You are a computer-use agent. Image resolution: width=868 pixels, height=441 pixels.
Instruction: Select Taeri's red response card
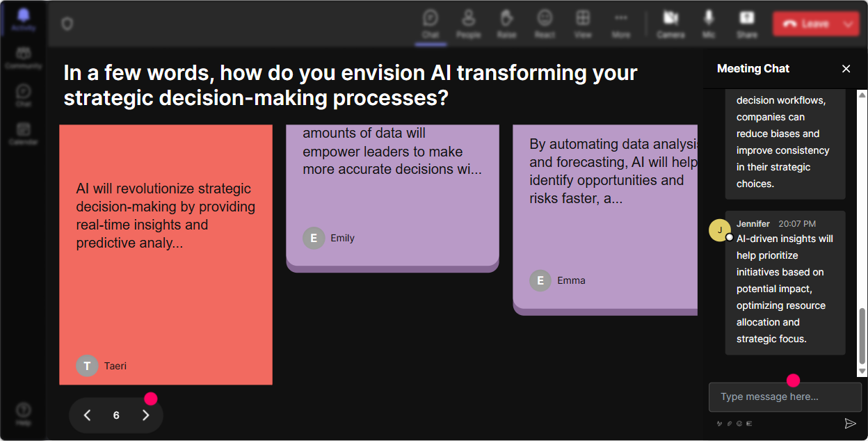(166, 255)
